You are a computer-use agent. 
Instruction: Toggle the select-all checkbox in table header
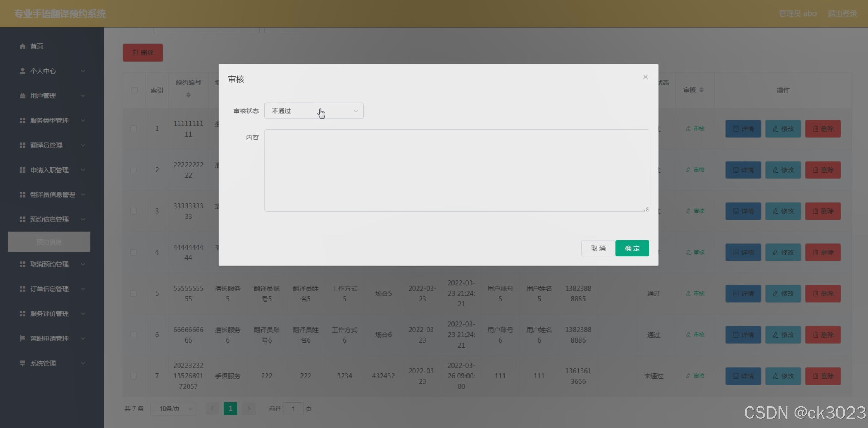[x=134, y=90]
